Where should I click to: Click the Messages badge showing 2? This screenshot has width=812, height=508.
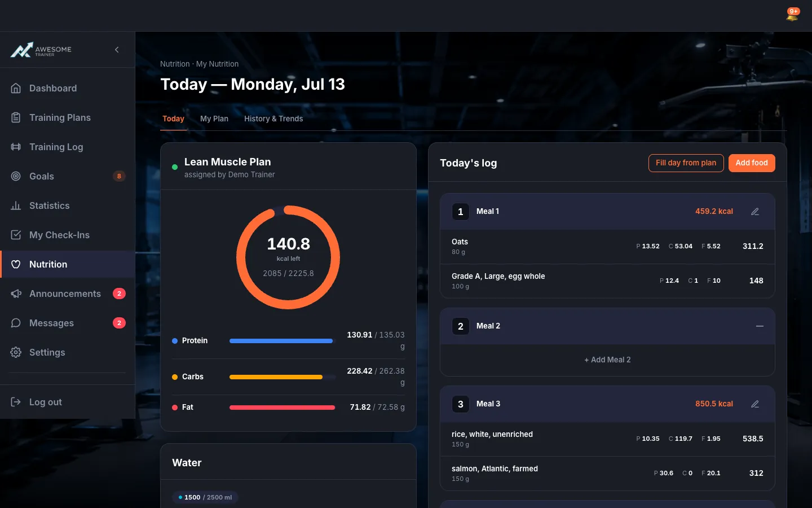[119, 323]
